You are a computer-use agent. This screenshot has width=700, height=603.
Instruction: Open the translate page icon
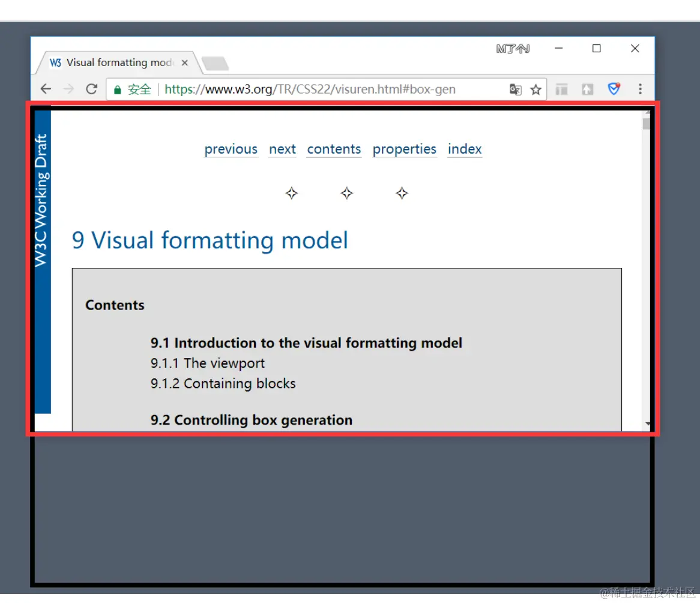coord(515,89)
